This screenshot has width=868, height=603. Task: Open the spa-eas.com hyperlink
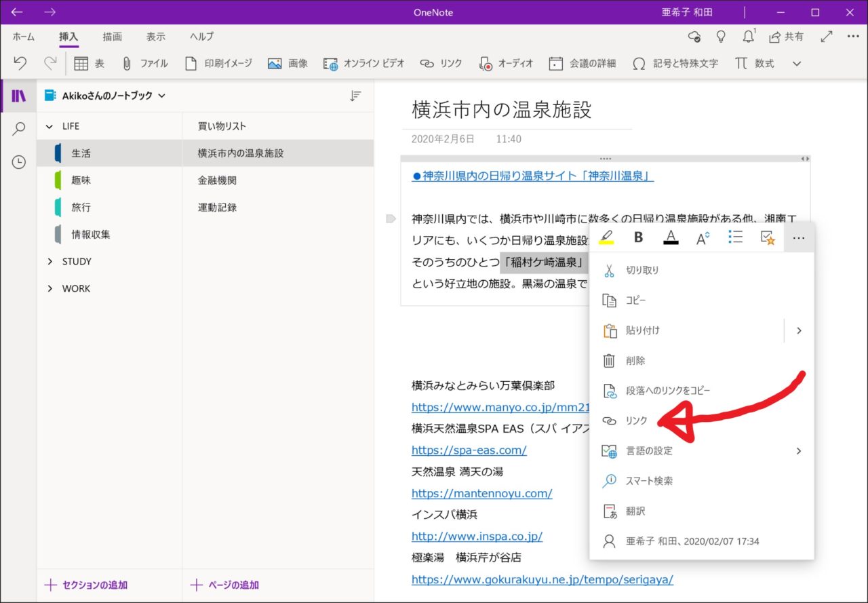coord(469,450)
